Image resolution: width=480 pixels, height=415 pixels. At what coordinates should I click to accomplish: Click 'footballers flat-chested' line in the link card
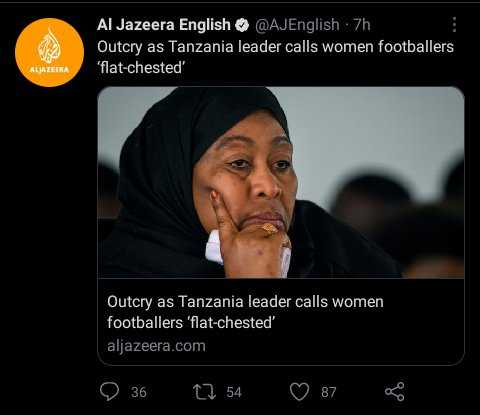point(191,323)
